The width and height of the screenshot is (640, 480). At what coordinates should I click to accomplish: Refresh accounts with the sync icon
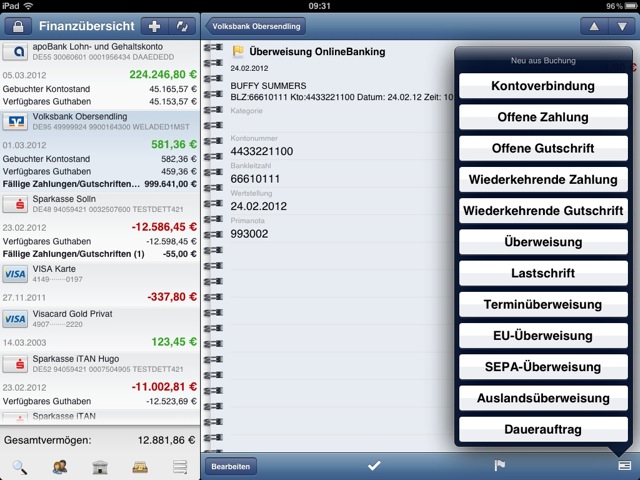click(x=183, y=25)
